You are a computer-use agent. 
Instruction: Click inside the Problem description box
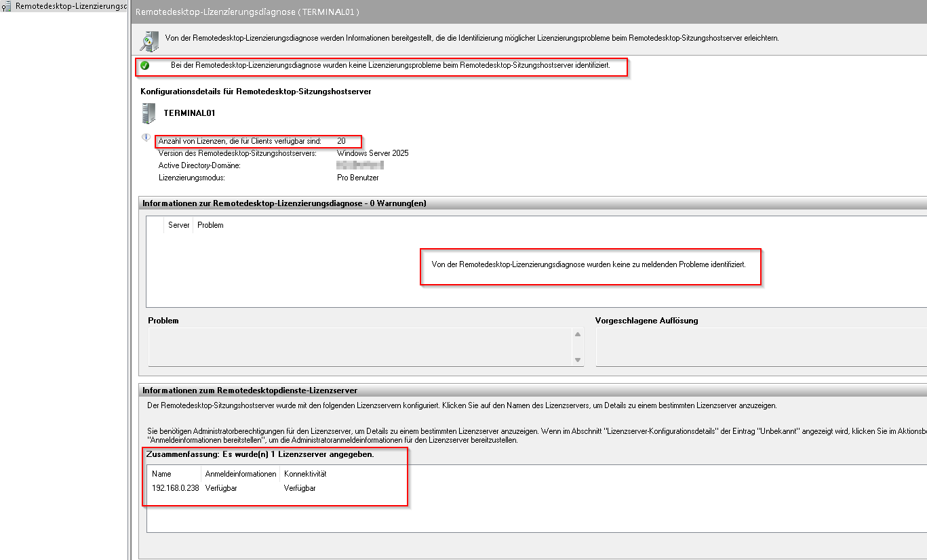pyautogui.click(x=359, y=347)
